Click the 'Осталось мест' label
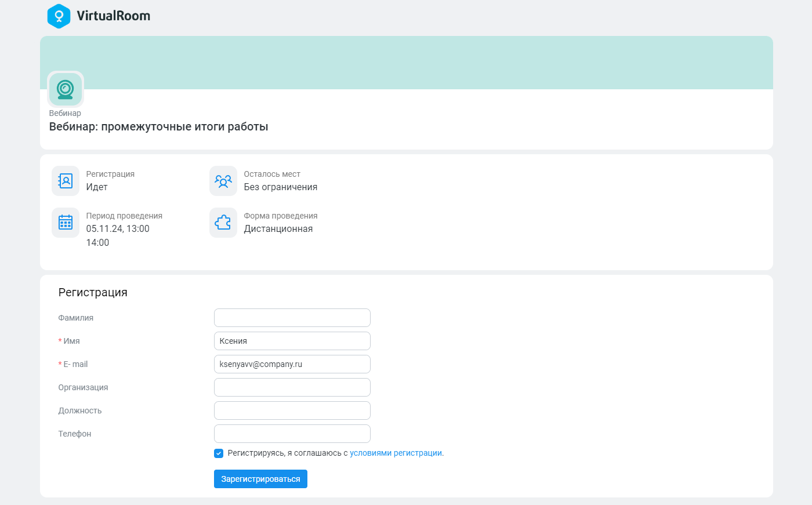This screenshot has width=812, height=505. (272, 174)
